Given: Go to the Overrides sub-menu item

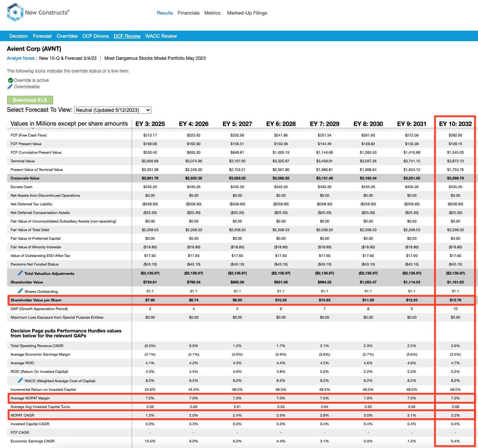Looking at the screenshot, I should (67, 36).
